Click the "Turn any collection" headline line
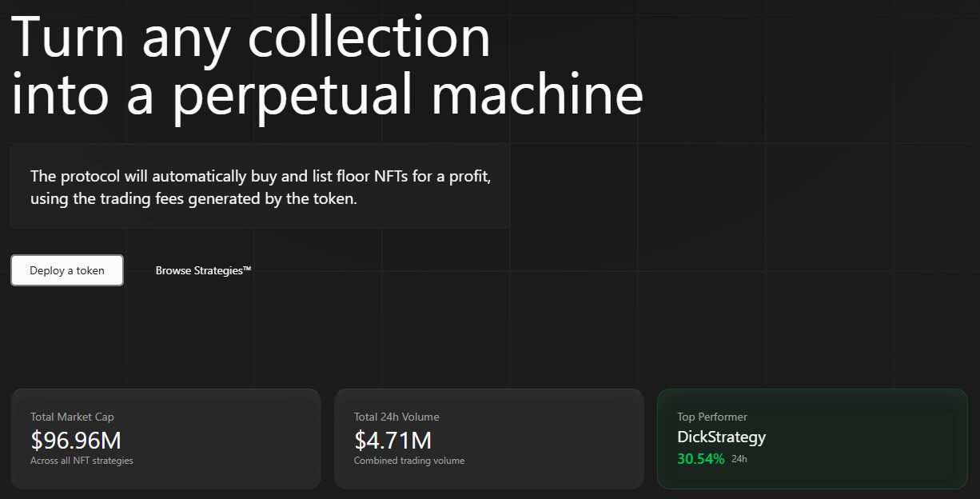 click(251, 37)
